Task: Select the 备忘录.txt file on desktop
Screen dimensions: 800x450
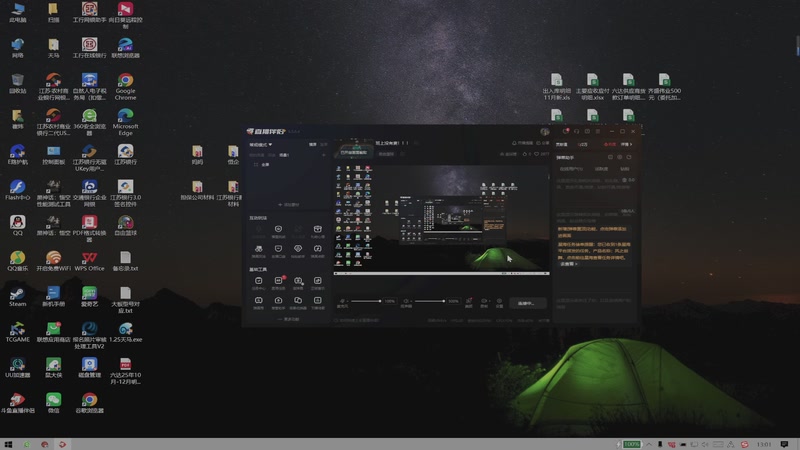Action: pos(125,261)
